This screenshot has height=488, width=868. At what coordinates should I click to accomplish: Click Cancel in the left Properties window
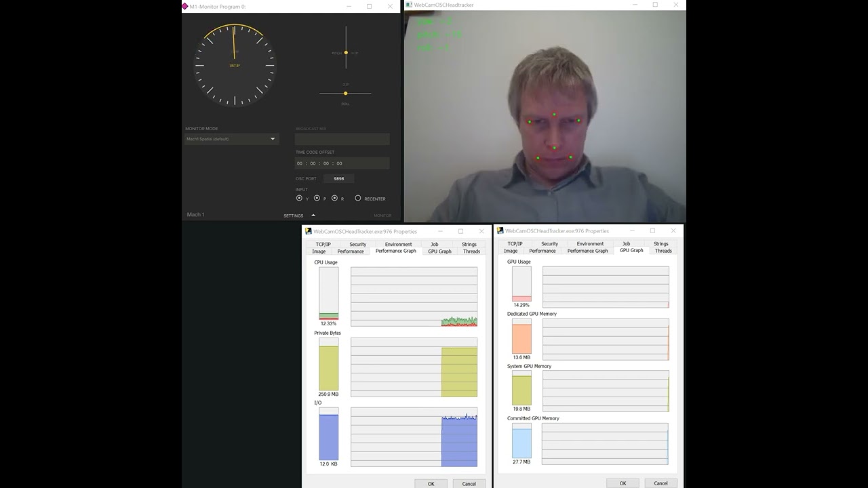pos(469,483)
